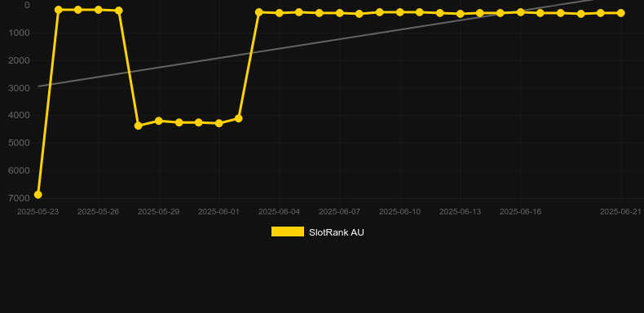
Task: Click the 2025-06-01 data point near 4300
Action: [x=219, y=123]
